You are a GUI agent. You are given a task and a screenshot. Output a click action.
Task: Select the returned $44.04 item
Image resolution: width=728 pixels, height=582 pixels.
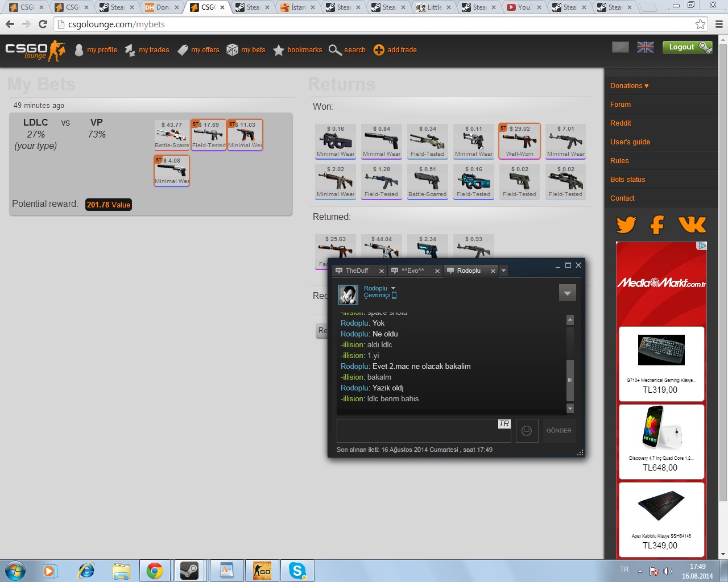click(x=382, y=246)
